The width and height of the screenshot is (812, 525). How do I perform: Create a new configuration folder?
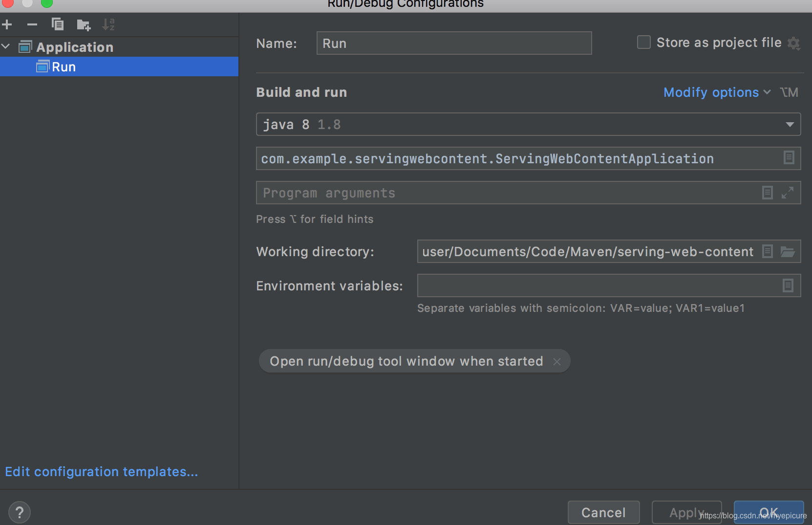pyautogui.click(x=83, y=24)
